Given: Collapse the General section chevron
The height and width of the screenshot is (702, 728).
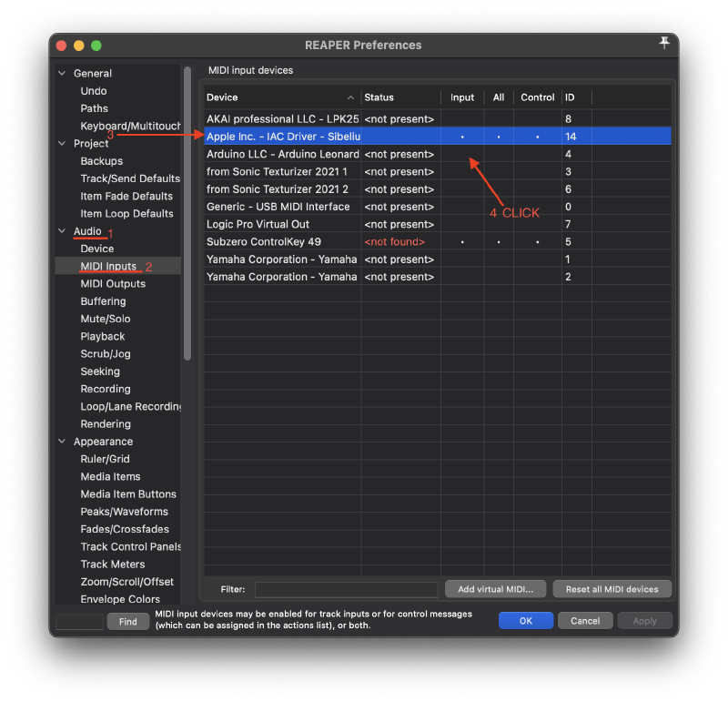Looking at the screenshot, I should (62, 73).
